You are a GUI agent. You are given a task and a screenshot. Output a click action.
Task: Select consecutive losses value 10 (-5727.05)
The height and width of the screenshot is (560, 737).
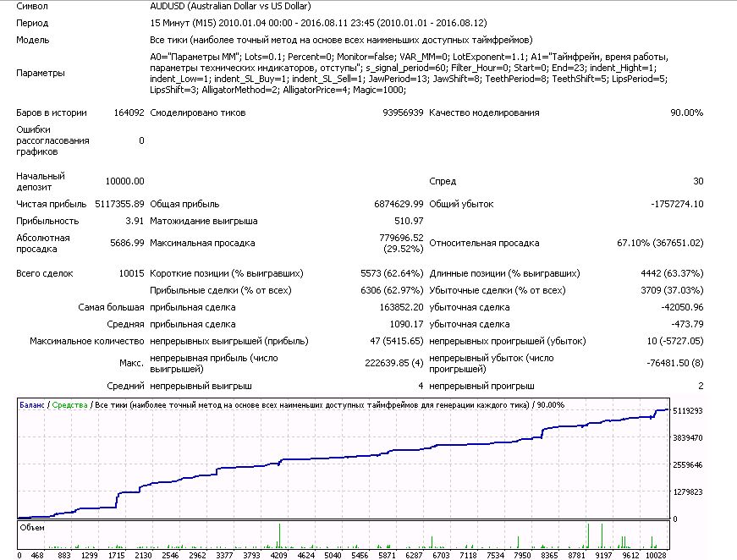(x=675, y=341)
